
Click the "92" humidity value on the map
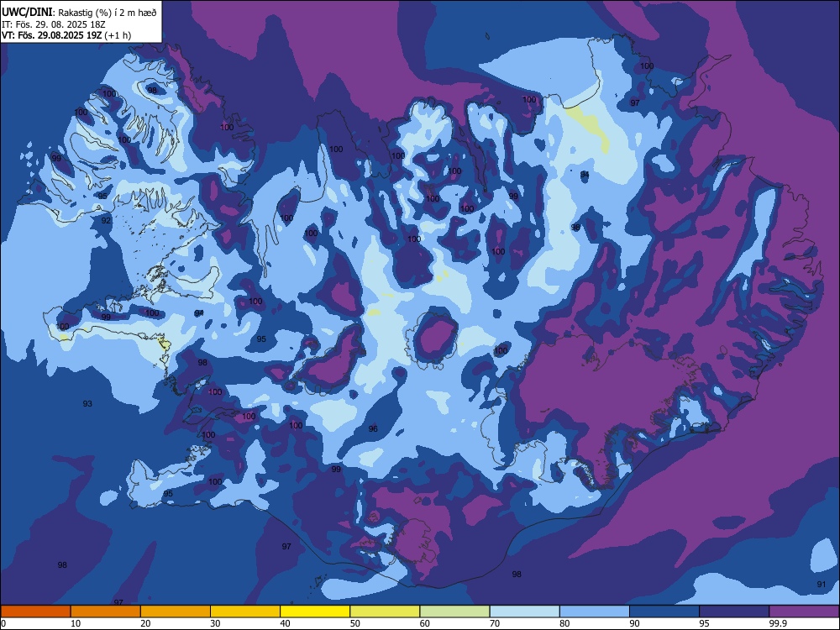pyautogui.click(x=106, y=220)
